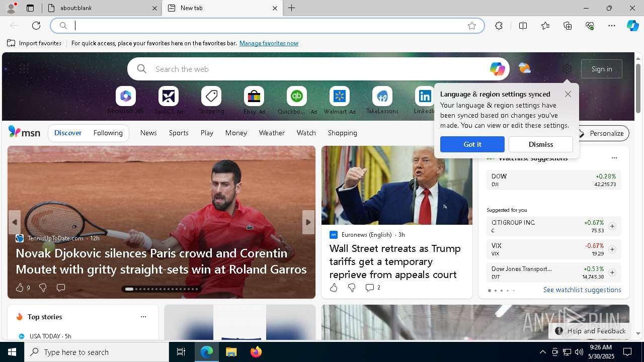Screen dimensions: 644x362
Task: Like the Wall Street tariffs story
Action: 334,288
